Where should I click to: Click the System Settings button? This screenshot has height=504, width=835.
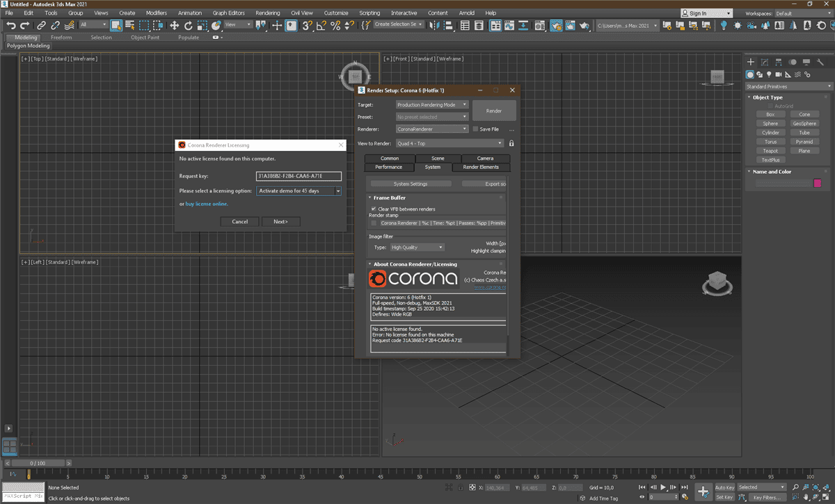click(x=411, y=184)
